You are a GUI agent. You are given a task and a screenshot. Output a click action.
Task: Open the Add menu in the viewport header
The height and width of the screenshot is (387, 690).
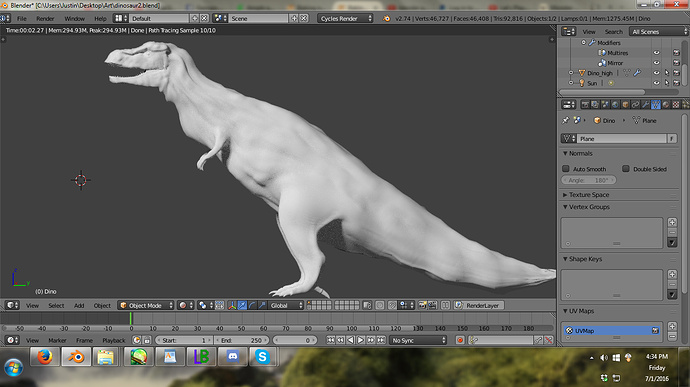click(x=79, y=305)
